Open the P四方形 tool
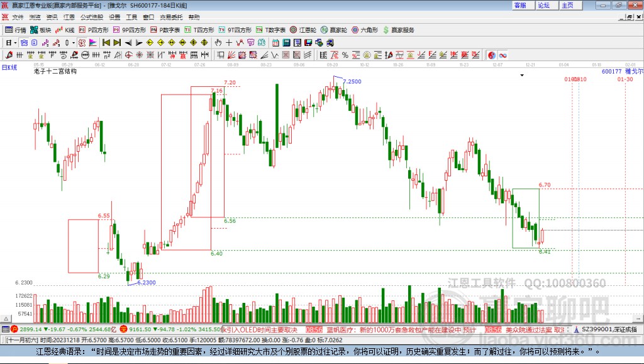Image resolution: width=644 pixels, height=364 pixels. pyautogui.click(x=94, y=30)
